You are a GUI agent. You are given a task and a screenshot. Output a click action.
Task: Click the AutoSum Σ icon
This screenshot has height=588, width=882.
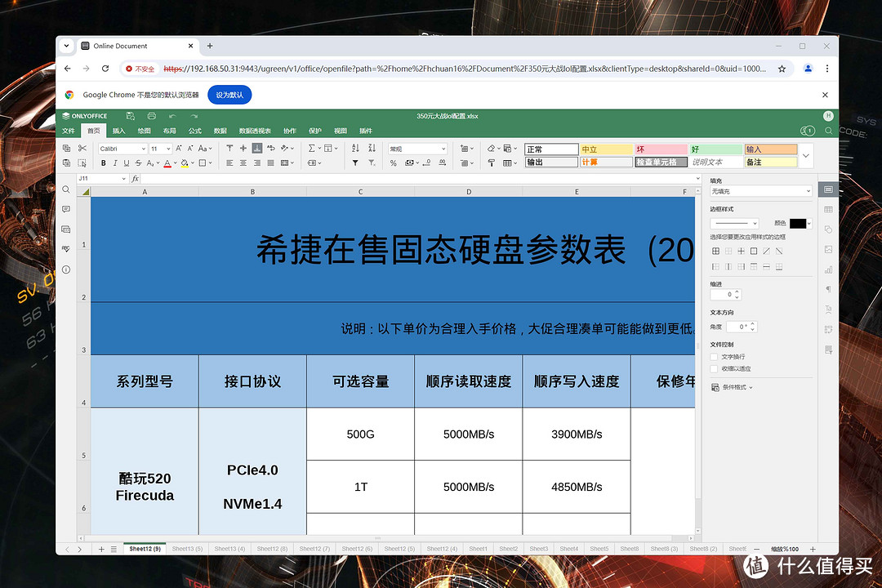[x=312, y=147]
